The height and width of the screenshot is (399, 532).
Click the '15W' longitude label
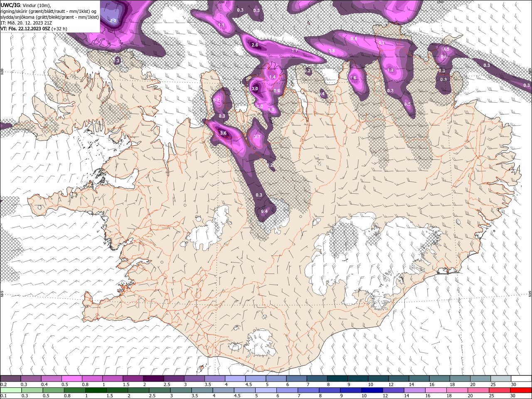pos(440,2)
